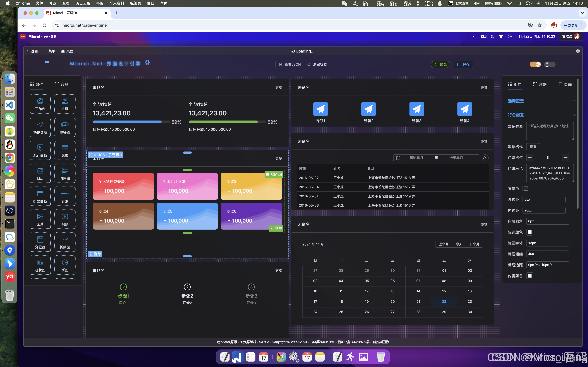Pick the 表格 table component
This screenshot has width=588, height=367.
pos(65,151)
